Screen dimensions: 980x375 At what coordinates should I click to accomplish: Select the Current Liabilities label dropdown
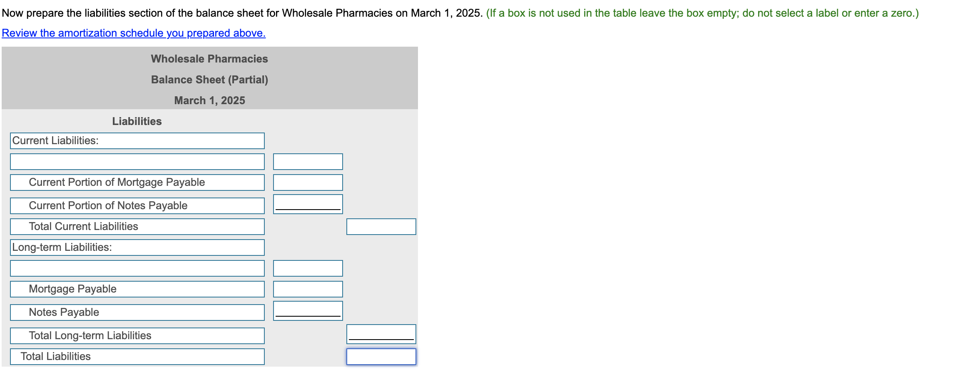(137, 141)
